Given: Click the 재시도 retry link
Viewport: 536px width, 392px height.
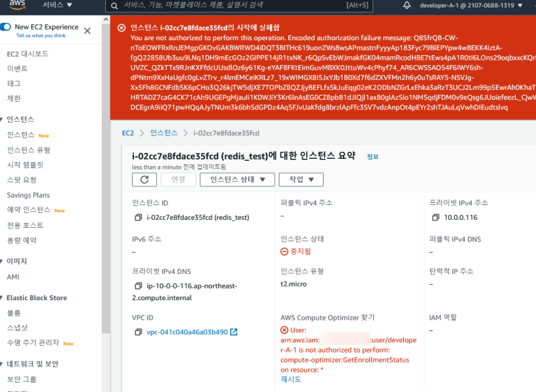Looking at the screenshot, I should [x=291, y=379].
